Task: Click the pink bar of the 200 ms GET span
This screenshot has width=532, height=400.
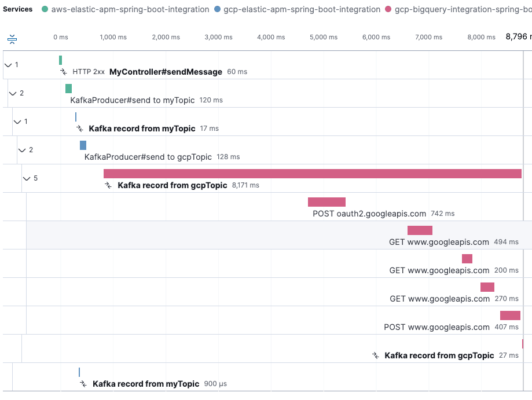Action: 467,259
